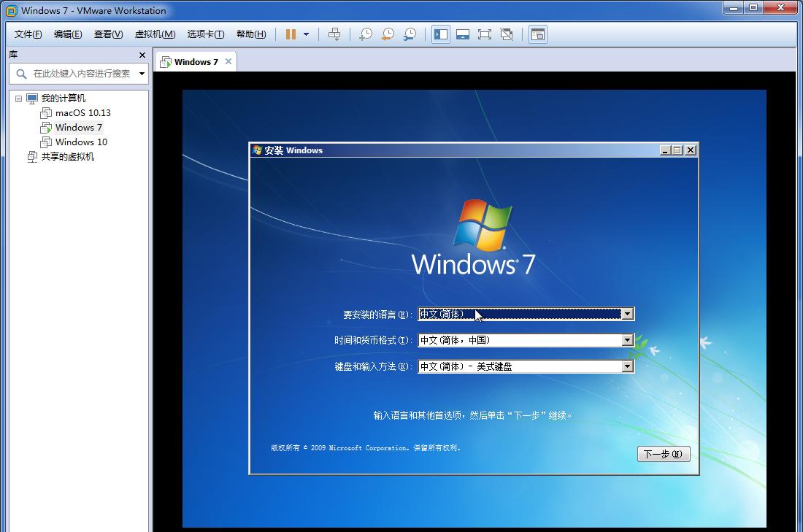
Task: Collapse the 我的计算机 tree node
Action: (18, 99)
